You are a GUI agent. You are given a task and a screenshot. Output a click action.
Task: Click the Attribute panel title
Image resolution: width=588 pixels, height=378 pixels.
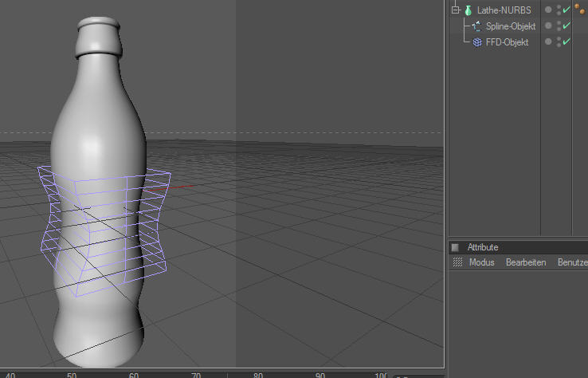[x=483, y=247]
